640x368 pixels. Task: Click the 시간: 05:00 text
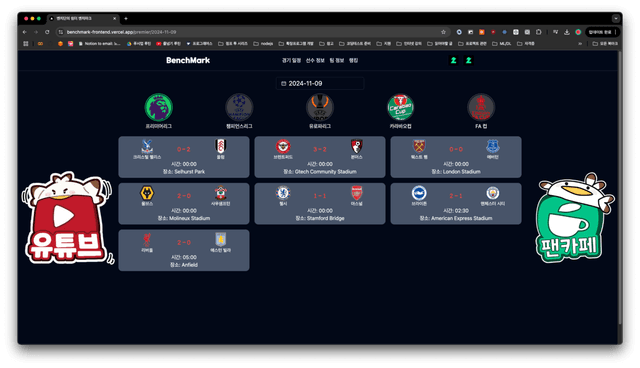pos(184,257)
